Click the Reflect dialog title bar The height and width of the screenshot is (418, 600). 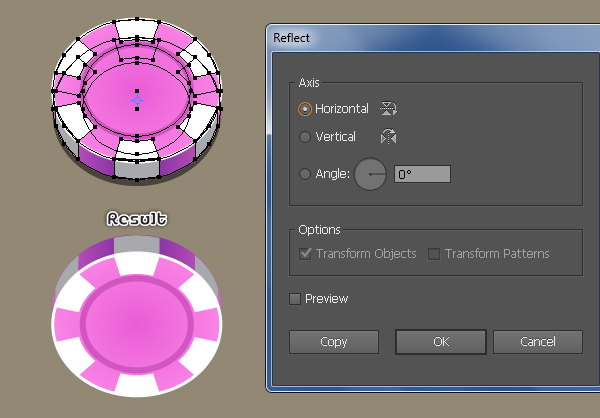[433, 38]
